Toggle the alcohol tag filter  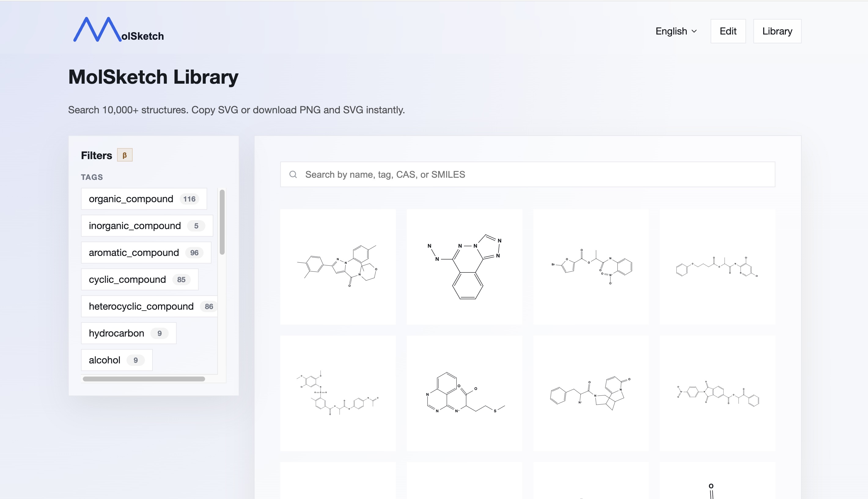click(117, 360)
